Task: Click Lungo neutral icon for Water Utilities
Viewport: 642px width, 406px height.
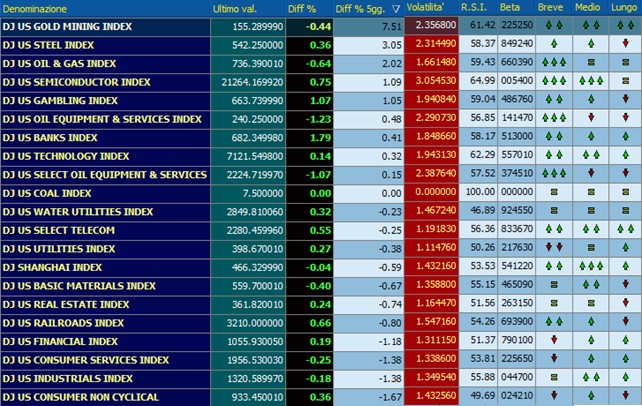Action: point(625,210)
